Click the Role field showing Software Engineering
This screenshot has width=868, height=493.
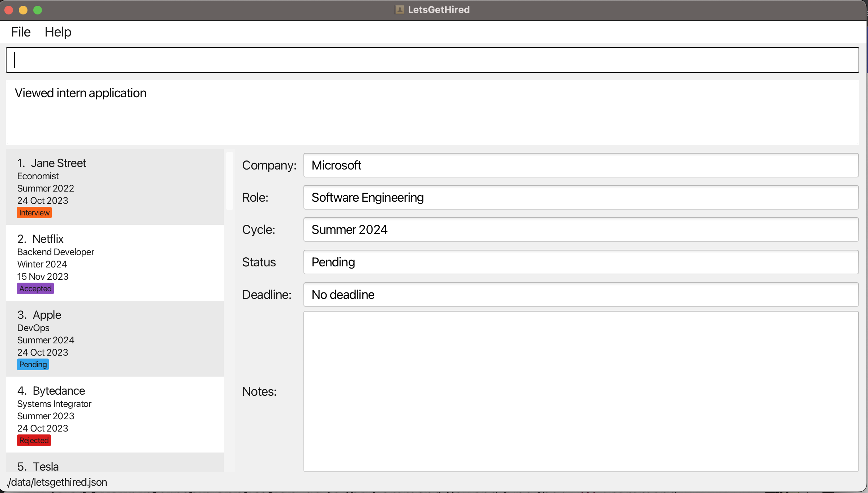tap(581, 197)
